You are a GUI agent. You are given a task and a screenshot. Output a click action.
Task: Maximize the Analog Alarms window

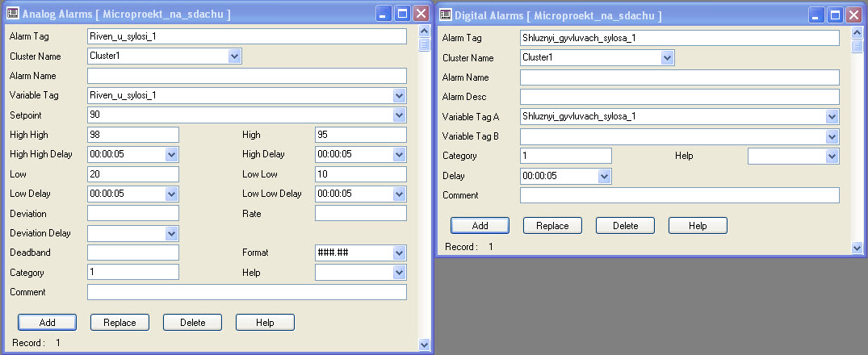pyautogui.click(x=402, y=14)
